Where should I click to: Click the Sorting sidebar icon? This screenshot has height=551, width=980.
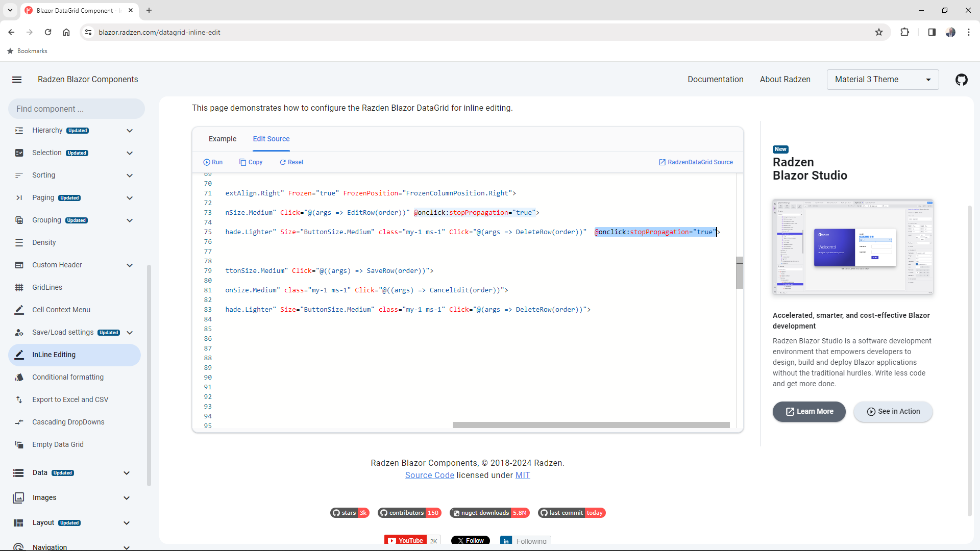point(19,176)
